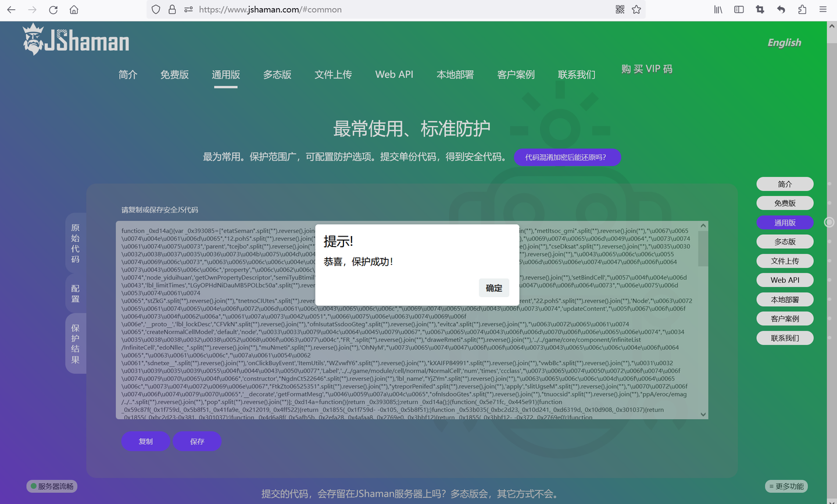Switch to the 配置 side tab
Viewport: 837px width, 504px height.
point(76,294)
